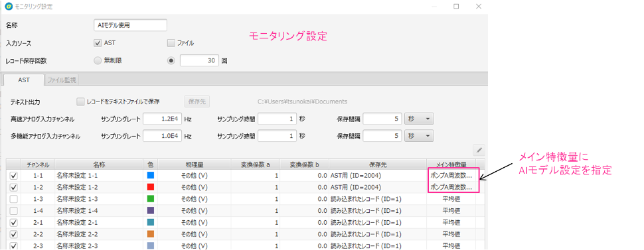Click the record save count field showing 30
The width and height of the screenshot is (644, 250).
point(200,60)
